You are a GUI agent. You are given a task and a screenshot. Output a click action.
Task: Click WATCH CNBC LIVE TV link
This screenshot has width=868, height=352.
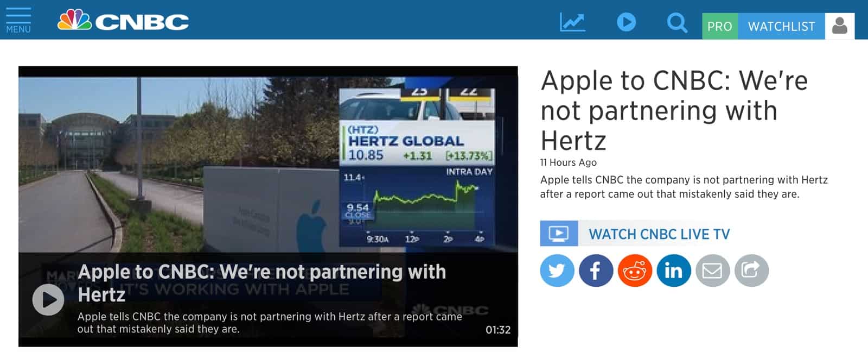pyautogui.click(x=659, y=234)
